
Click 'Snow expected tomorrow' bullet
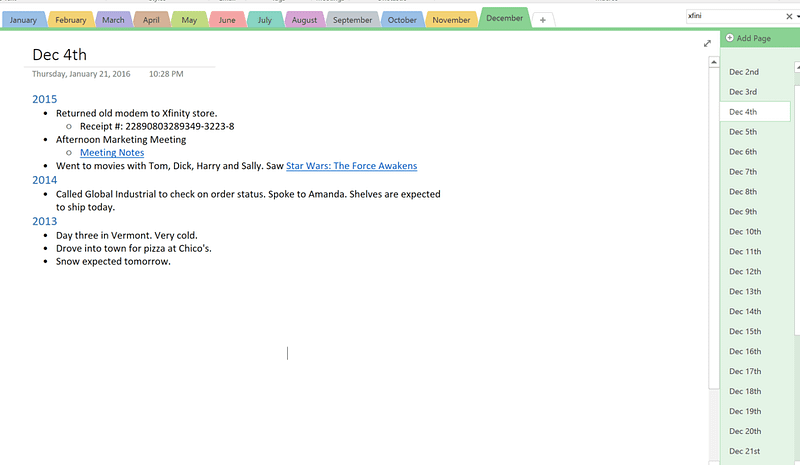click(113, 262)
